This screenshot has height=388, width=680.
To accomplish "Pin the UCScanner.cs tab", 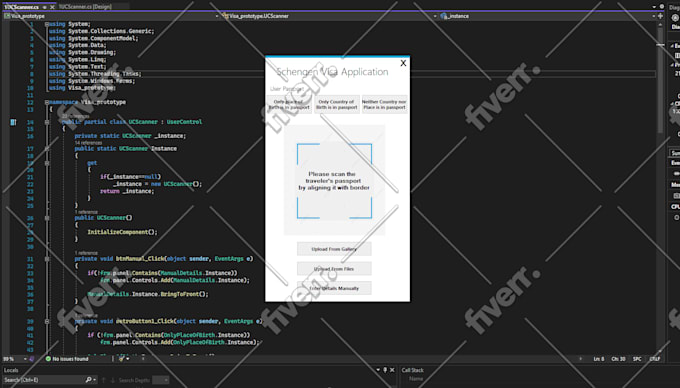I will coord(45,7).
